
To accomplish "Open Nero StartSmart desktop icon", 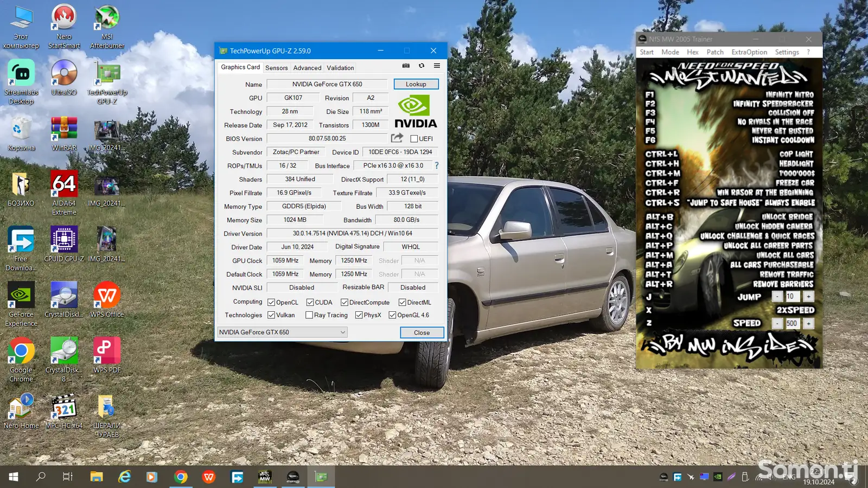I will click(x=64, y=27).
